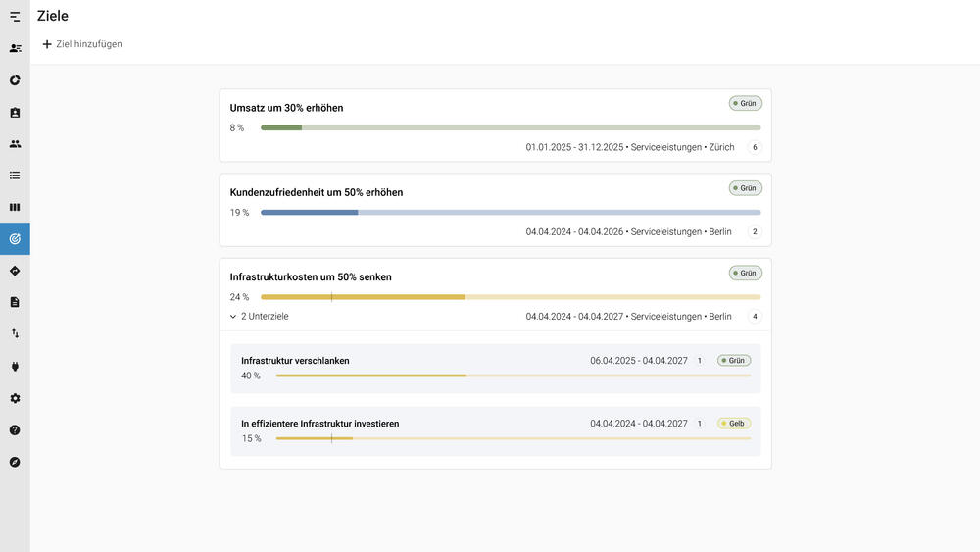This screenshot has width=980, height=552.
Task: Open the bullet list sidebar item
Action: pos(15,176)
